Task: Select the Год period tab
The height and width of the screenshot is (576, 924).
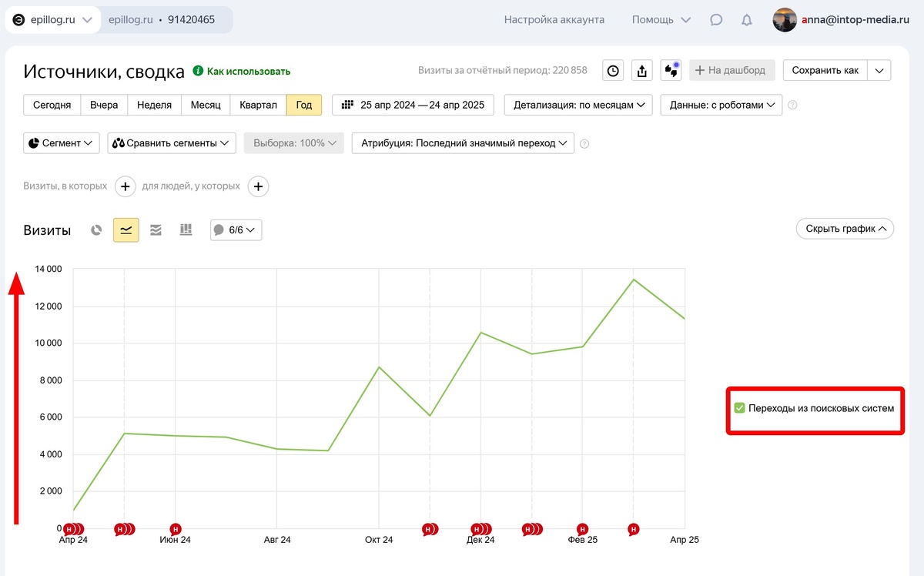Action: click(x=304, y=105)
